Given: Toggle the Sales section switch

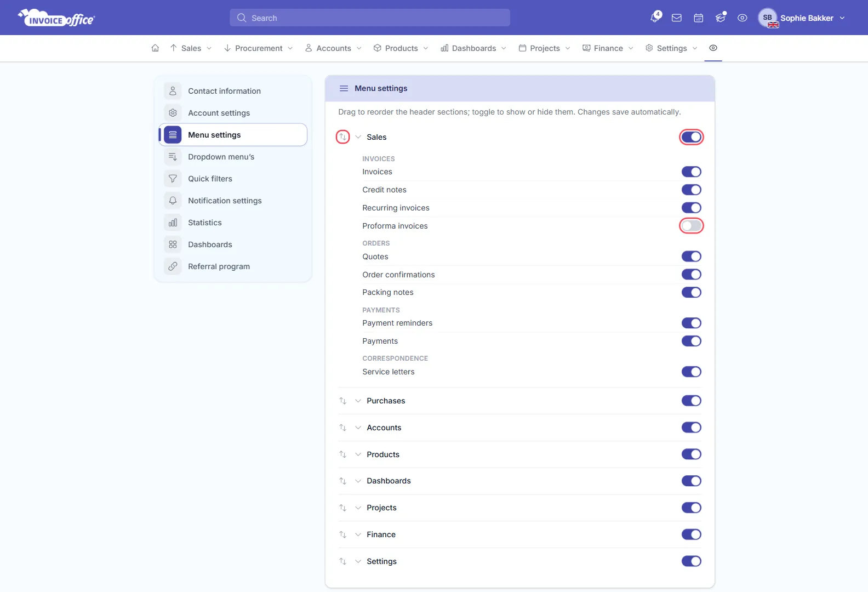Looking at the screenshot, I should pos(691,137).
